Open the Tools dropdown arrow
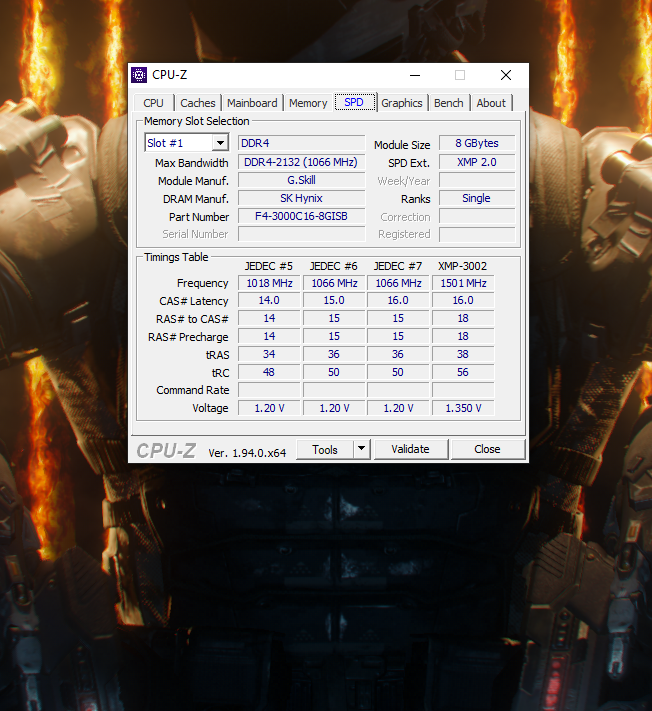 [x=361, y=449]
